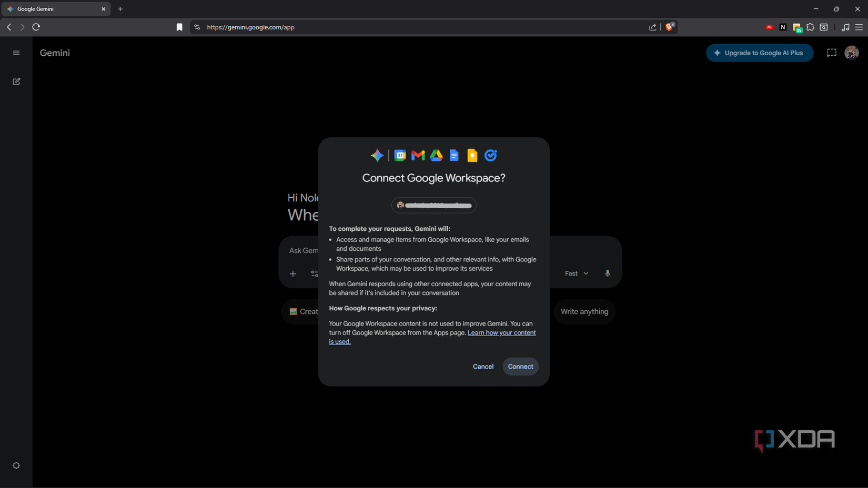Viewport: 868px width, 488px height.
Task: Open the Fast model selector dropdown
Action: tap(576, 273)
